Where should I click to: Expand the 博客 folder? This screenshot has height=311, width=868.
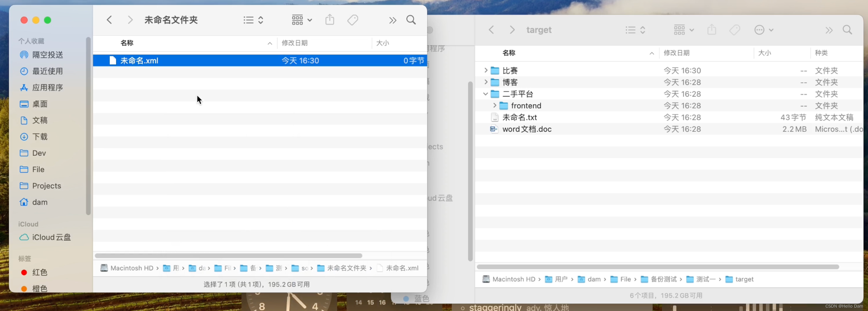(x=486, y=82)
